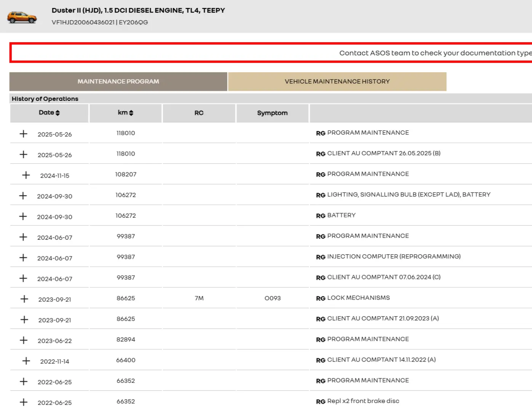532x411 pixels.
Task: Click plus icon for Client au comptant 26.05.2025
Action: [x=24, y=155]
